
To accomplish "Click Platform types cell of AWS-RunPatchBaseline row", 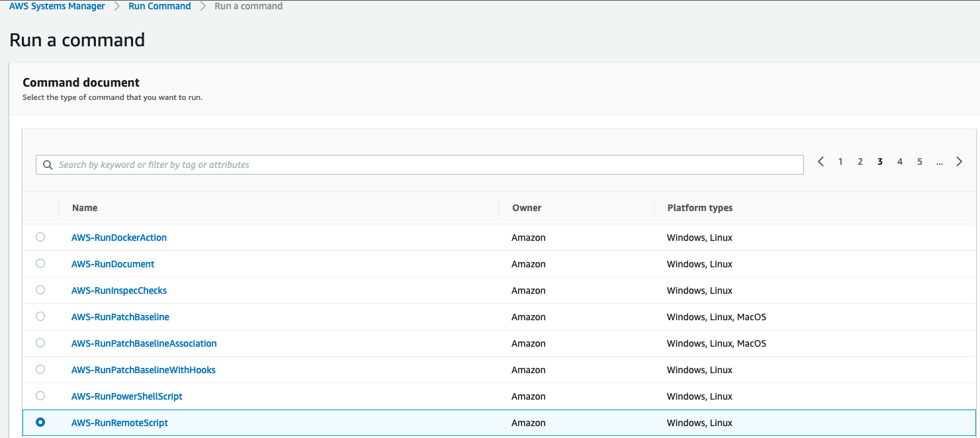I will 717,317.
